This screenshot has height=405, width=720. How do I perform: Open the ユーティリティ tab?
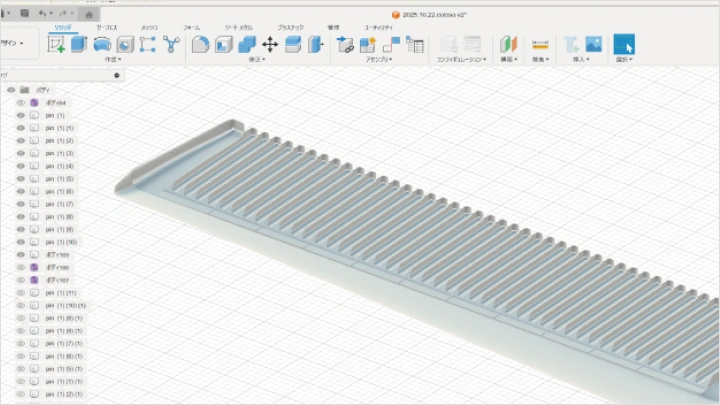point(379,28)
